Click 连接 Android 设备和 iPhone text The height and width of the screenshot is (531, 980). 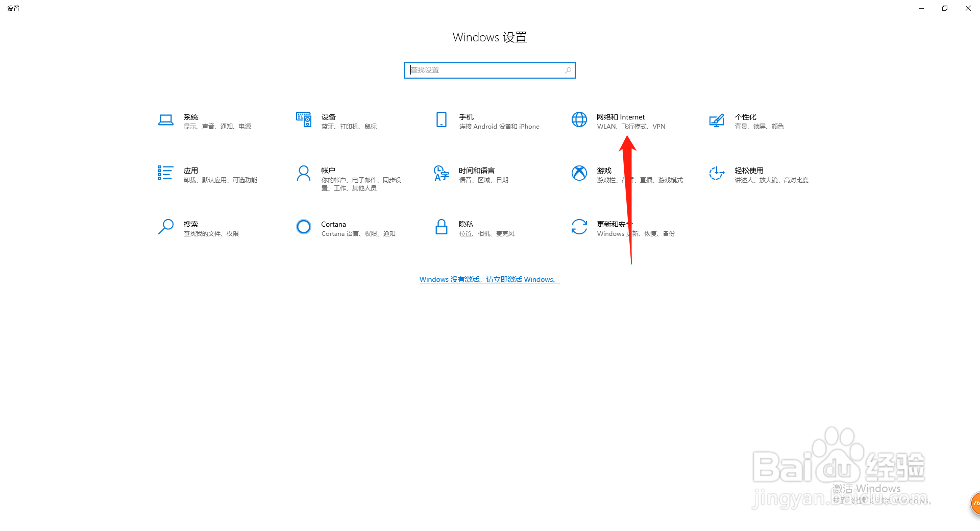point(499,127)
